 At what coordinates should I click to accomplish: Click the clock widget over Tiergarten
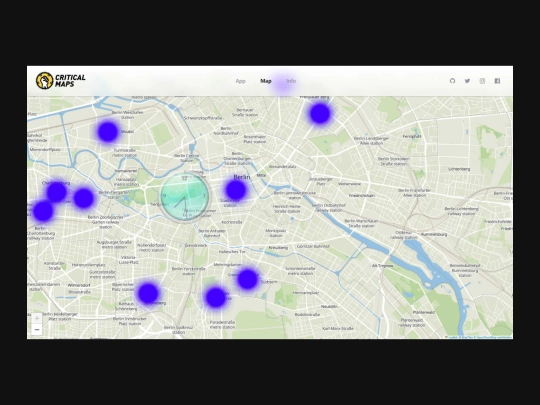click(x=185, y=197)
